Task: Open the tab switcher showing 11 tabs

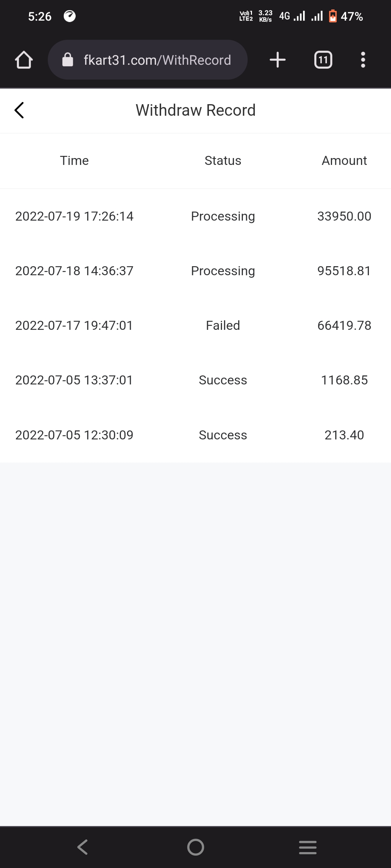Action: click(323, 60)
